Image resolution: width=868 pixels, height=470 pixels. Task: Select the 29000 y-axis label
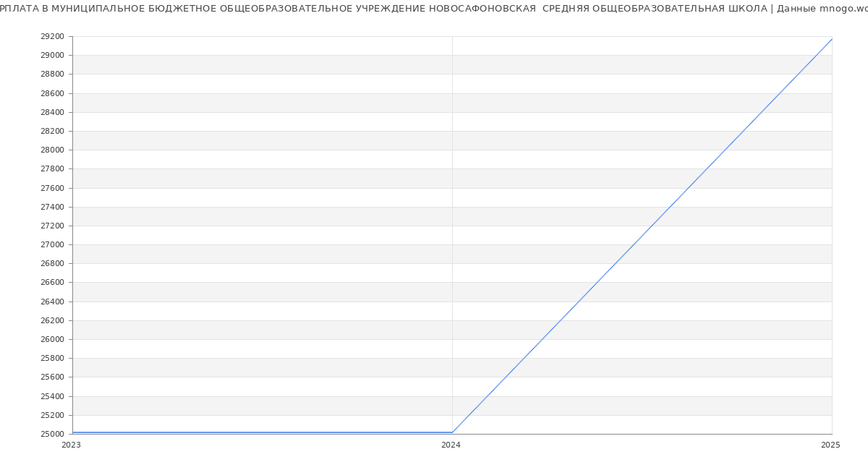click(x=52, y=55)
